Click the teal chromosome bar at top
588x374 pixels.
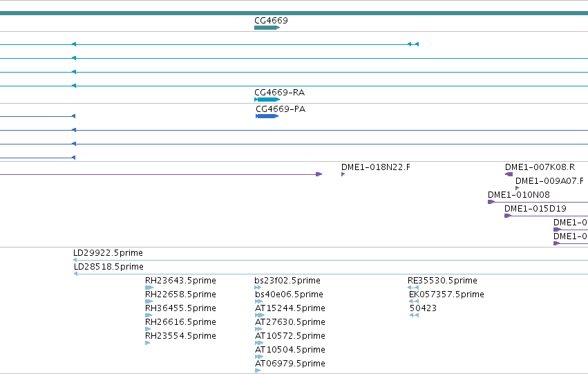294,13
